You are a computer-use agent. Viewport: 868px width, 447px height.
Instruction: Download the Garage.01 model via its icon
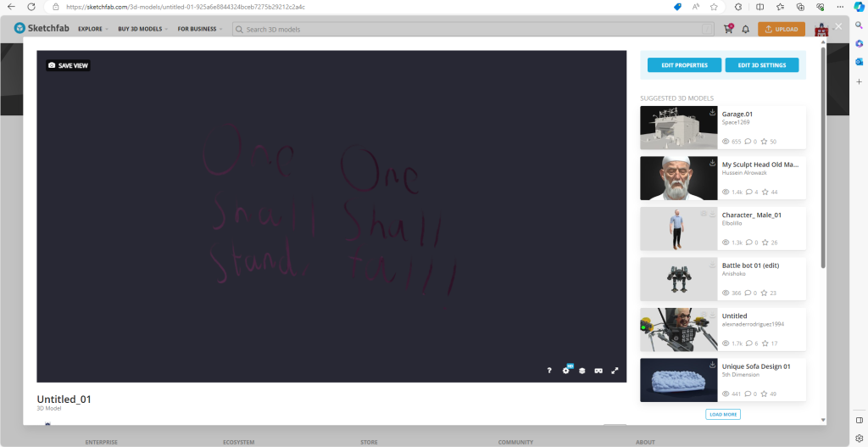712,112
